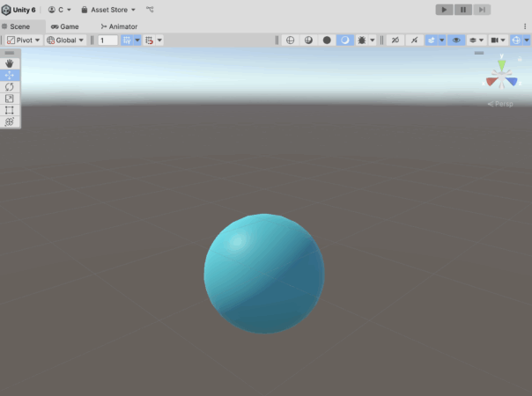Click the Pause button
The width and height of the screenshot is (532, 396).
[463, 10]
